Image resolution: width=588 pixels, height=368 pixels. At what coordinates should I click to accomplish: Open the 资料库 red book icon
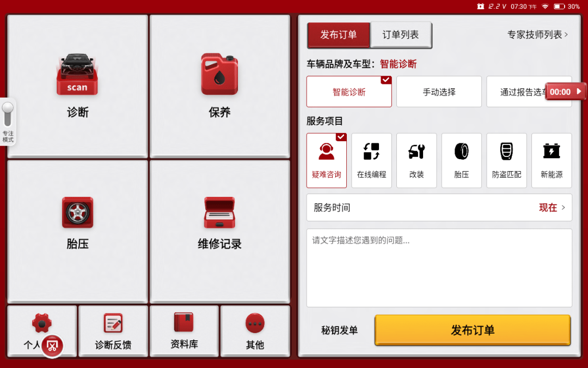click(184, 322)
